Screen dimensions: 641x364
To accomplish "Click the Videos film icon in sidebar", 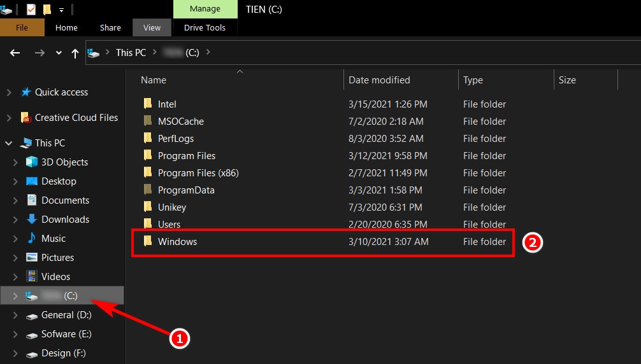I will [31, 276].
